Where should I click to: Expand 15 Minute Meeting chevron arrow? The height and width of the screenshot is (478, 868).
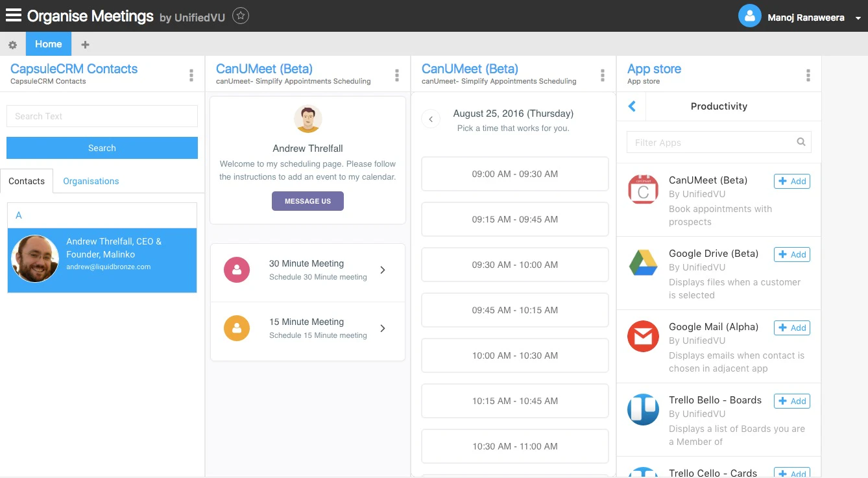(383, 328)
